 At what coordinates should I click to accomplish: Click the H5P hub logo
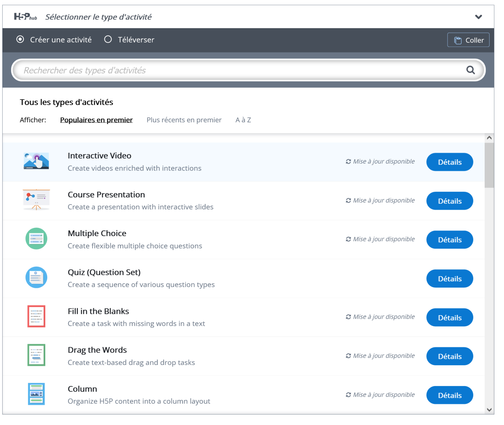point(25,16)
